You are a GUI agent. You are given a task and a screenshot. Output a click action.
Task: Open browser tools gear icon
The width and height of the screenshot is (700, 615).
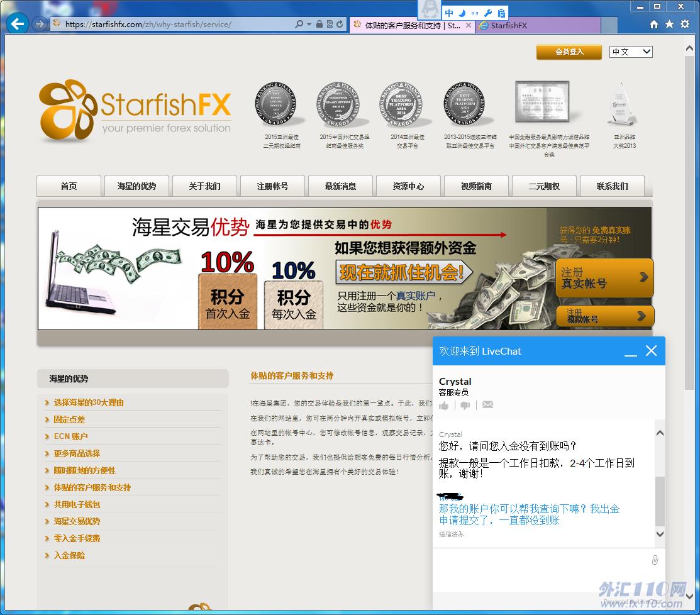tap(685, 24)
